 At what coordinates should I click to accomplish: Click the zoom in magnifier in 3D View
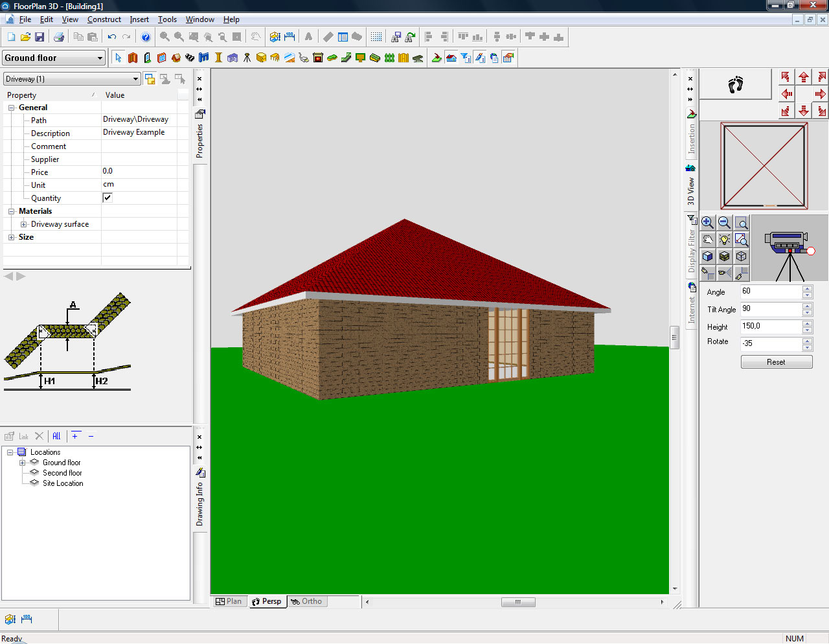pos(707,223)
